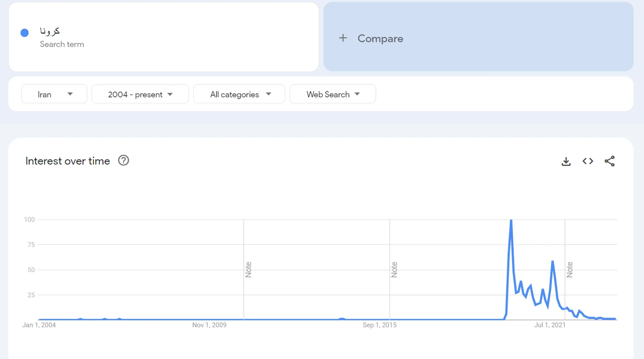Click the 'Jul 1, 2021' axis label
Screen dimensions: 644x359
coord(550,325)
